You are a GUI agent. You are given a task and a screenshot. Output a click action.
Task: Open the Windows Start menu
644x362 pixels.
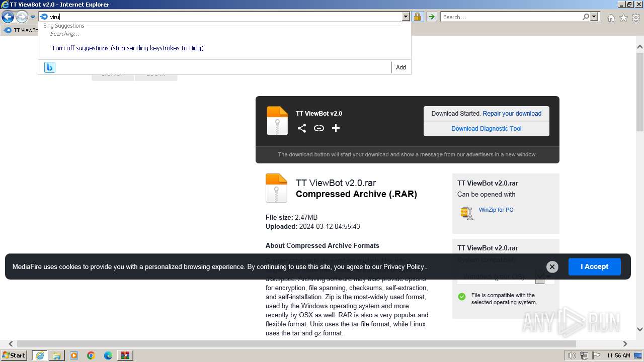[14, 355]
